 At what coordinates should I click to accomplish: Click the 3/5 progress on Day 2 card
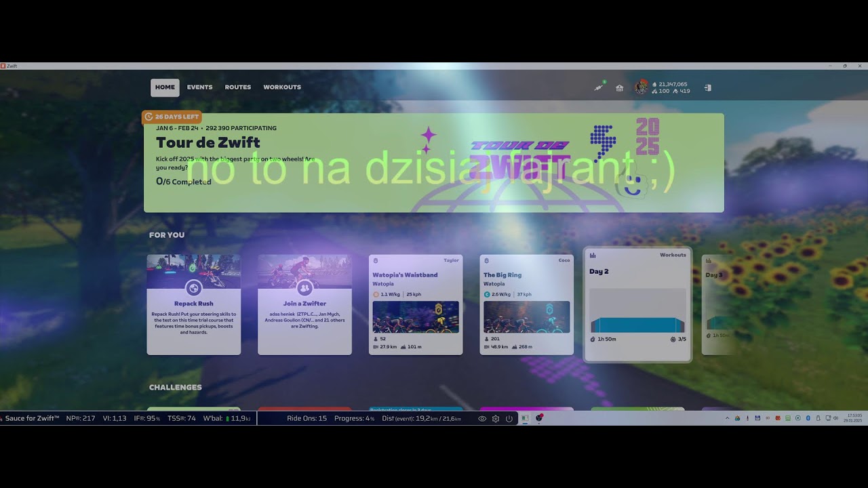[x=678, y=339]
